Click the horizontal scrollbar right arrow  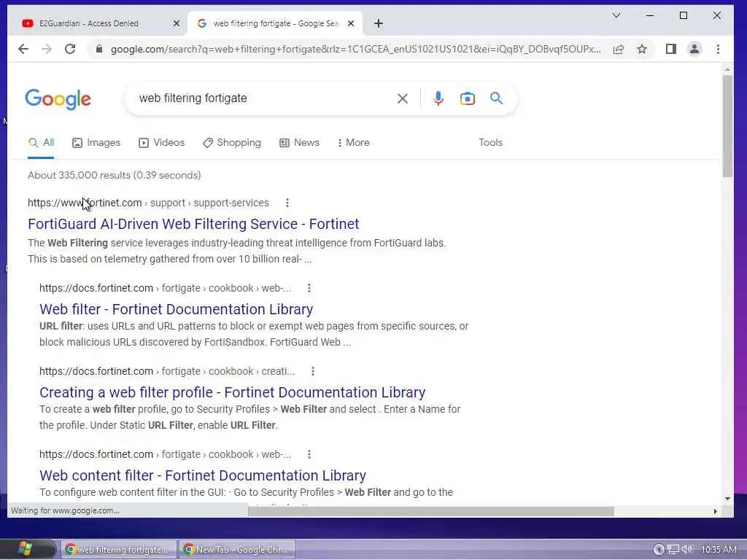click(x=715, y=511)
